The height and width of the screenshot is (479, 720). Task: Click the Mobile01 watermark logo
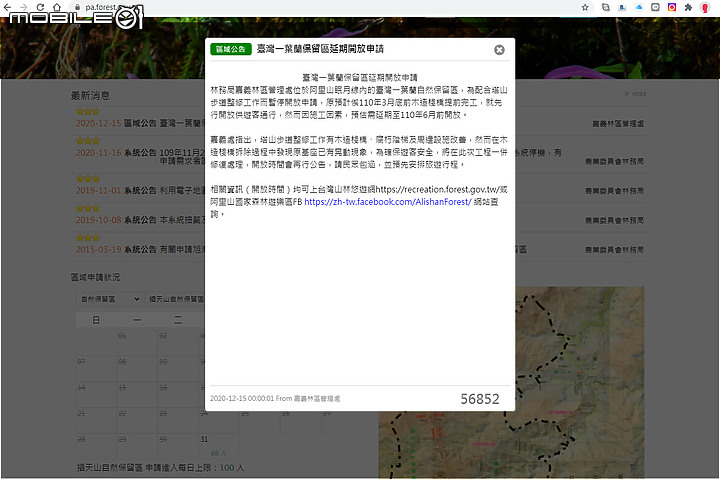(75, 15)
